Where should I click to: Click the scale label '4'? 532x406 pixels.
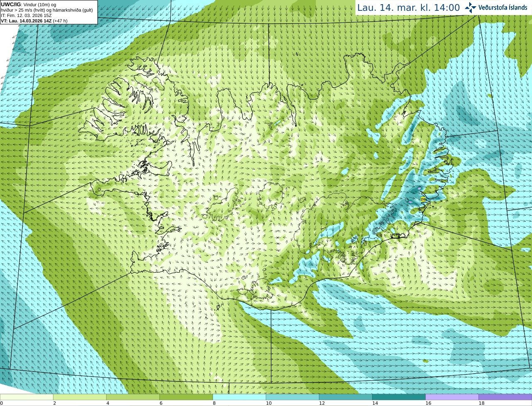pyautogui.click(x=108, y=403)
